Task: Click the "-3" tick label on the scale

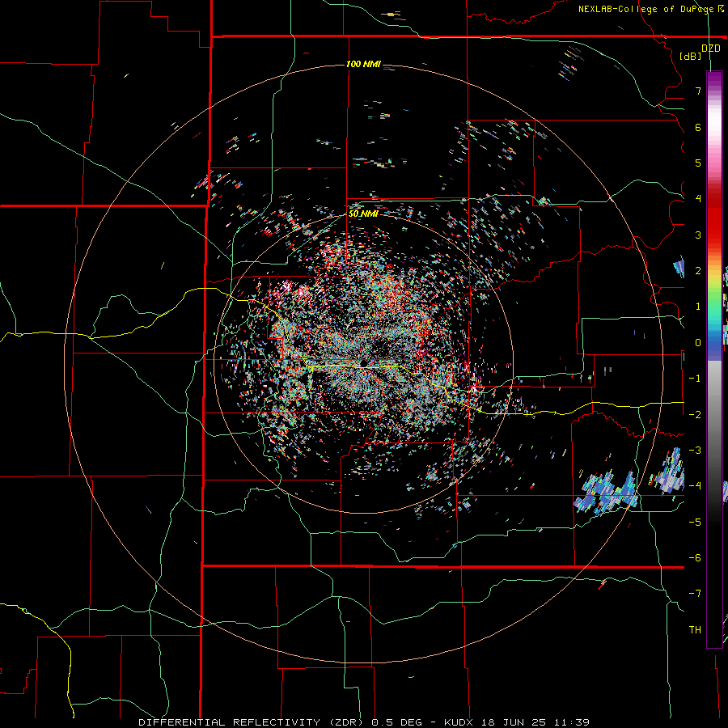Action: [695, 451]
